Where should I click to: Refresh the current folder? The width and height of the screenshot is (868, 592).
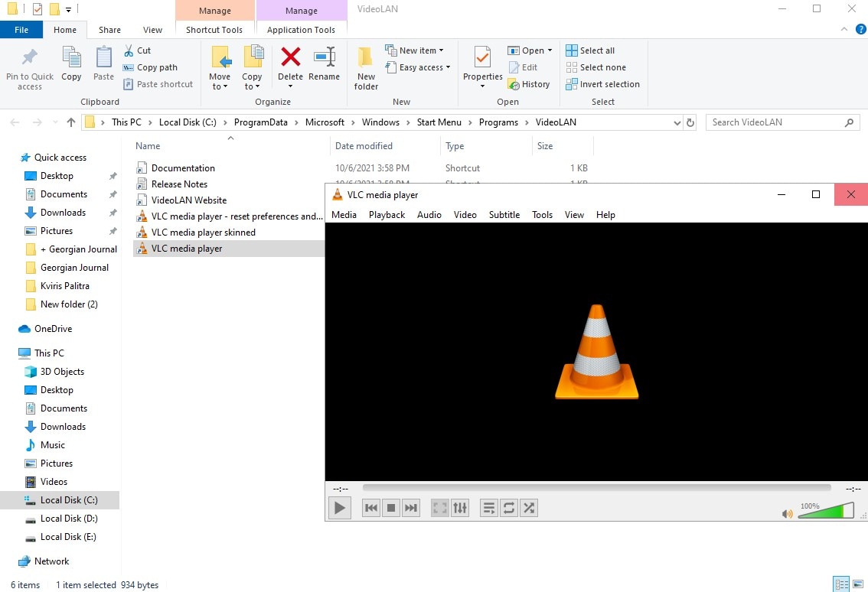(x=690, y=123)
